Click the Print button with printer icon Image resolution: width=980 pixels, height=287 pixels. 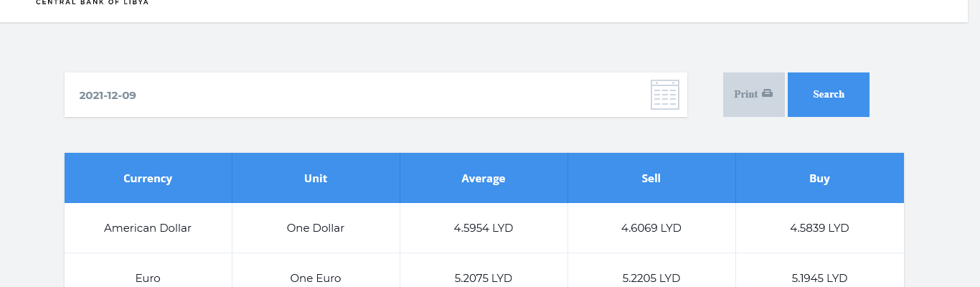[753, 95]
